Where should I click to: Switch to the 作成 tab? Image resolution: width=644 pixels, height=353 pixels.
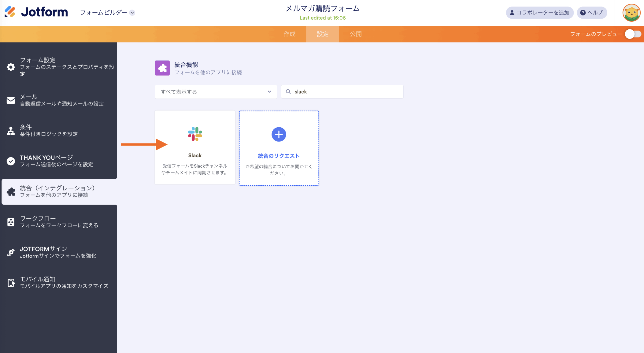[290, 34]
